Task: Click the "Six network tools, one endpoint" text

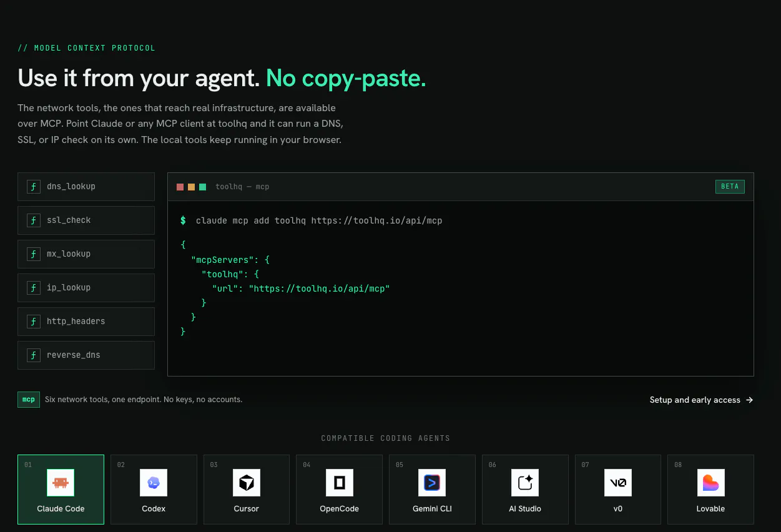Action: pos(144,400)
